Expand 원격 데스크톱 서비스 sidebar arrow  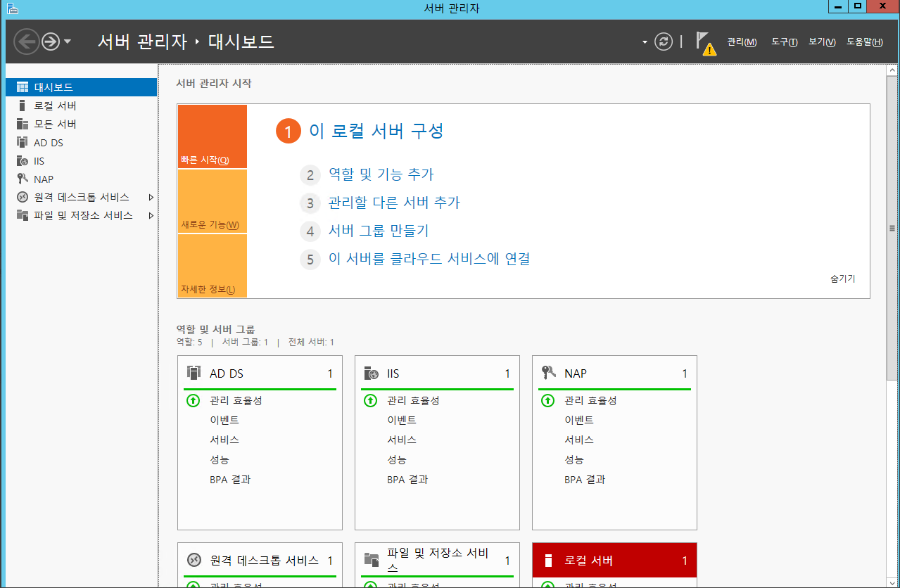click(151, 198)
